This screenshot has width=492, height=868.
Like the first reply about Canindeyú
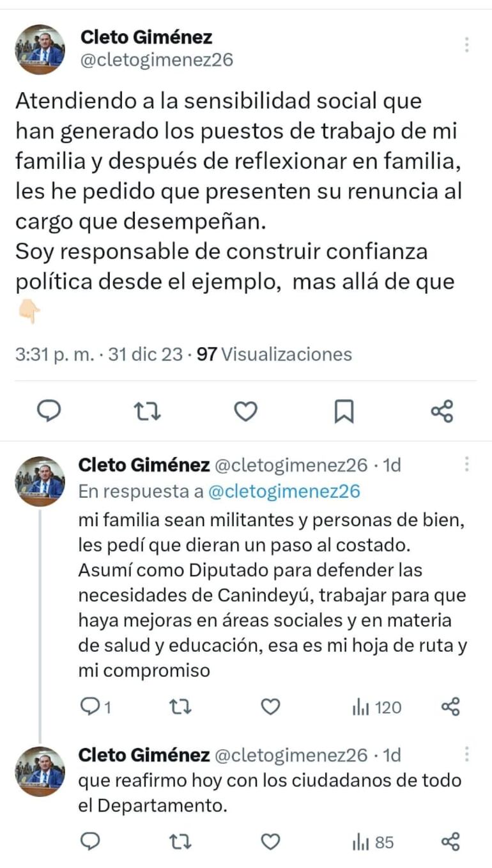(x=270, y=707)
